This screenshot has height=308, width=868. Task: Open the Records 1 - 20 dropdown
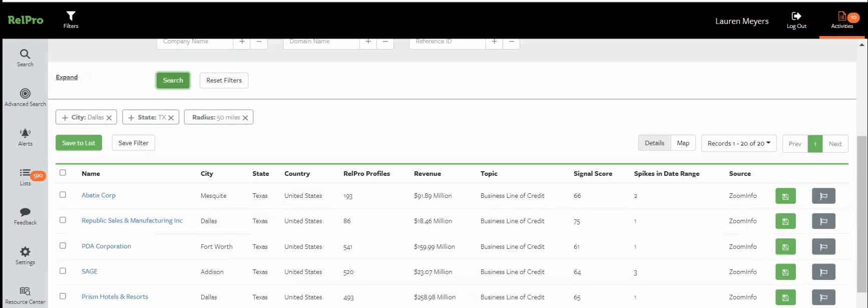(739, 143)
